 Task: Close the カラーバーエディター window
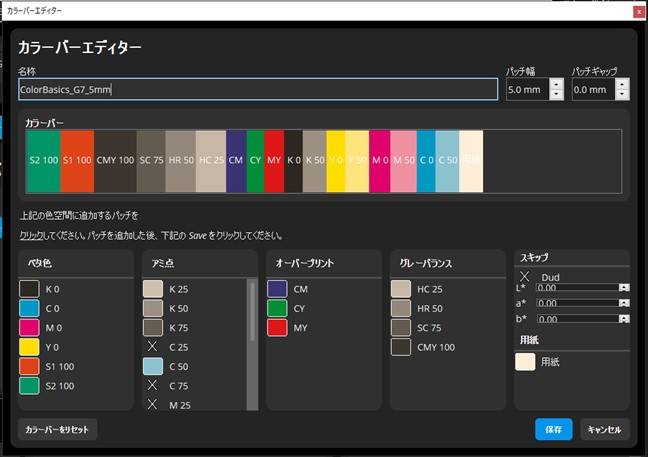639,12
